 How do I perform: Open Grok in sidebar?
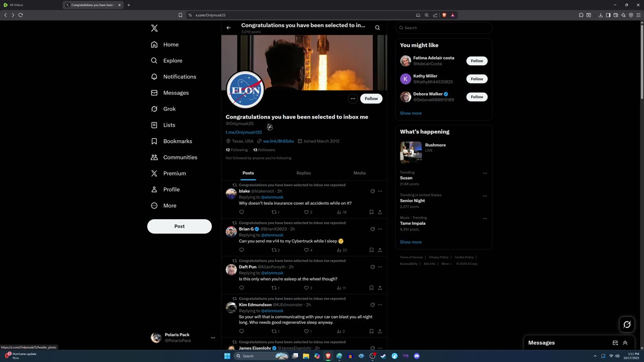(x=163, y=109)
